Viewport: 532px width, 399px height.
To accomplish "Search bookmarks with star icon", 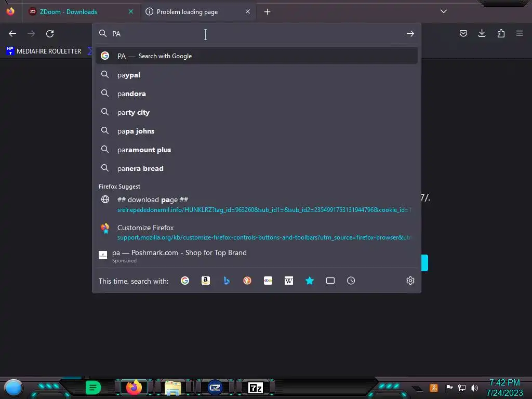I will pos(310,281).
